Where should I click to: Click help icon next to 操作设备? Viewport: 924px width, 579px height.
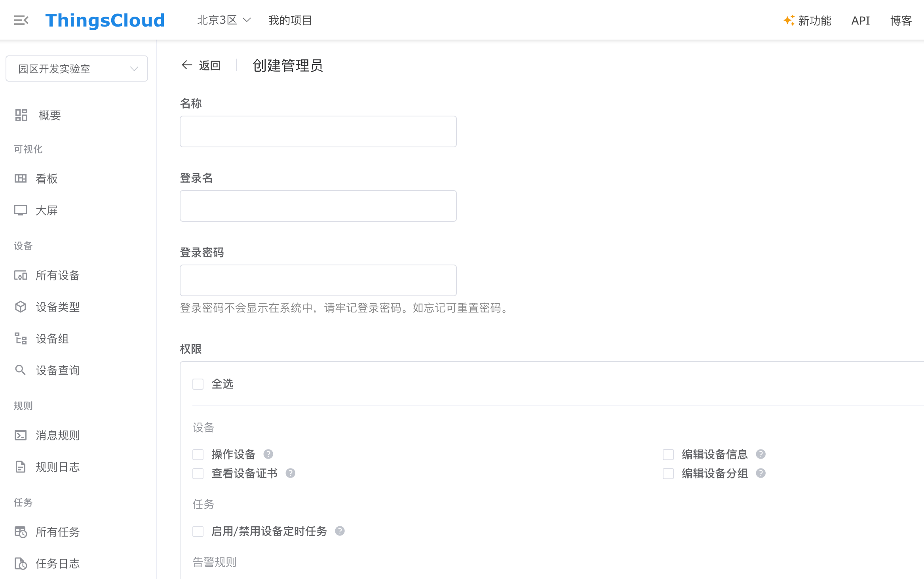[268, 454]
